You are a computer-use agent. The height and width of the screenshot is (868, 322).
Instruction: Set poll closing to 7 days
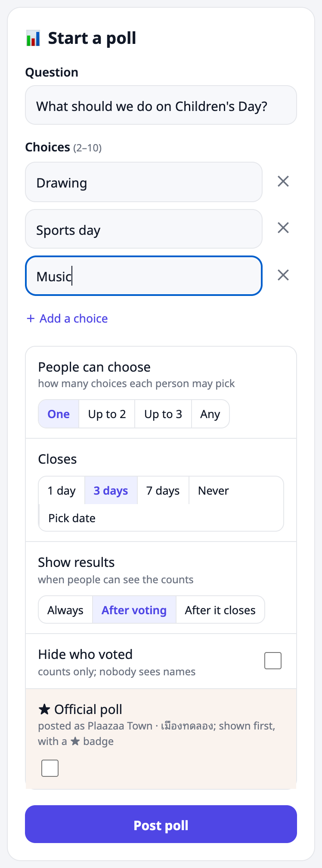click(163, 490)
